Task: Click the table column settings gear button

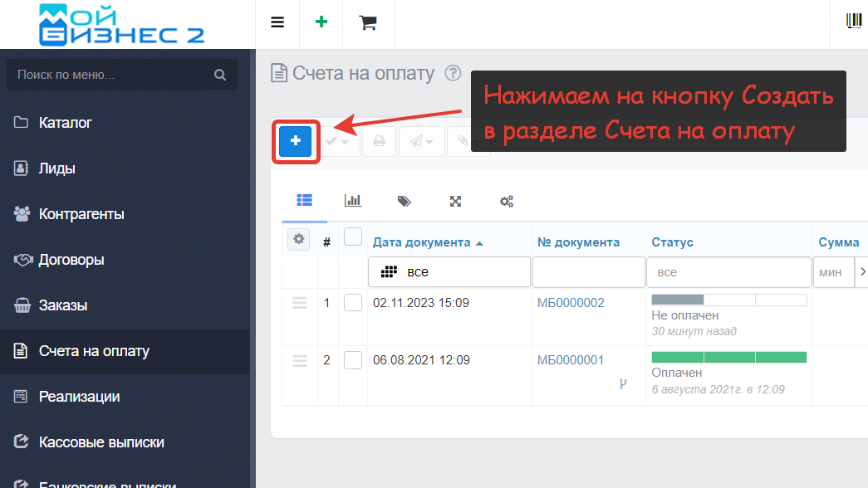Action: (298, 240)
